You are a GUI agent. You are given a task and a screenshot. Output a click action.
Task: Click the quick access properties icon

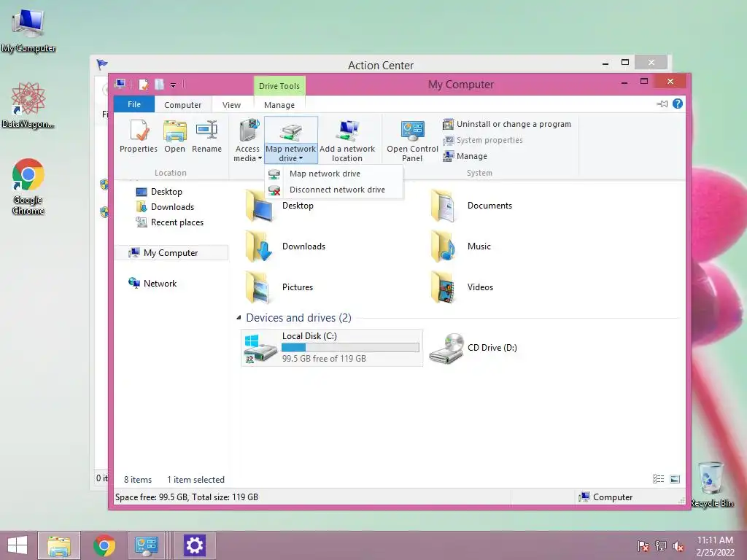click(x=143, y=85)
